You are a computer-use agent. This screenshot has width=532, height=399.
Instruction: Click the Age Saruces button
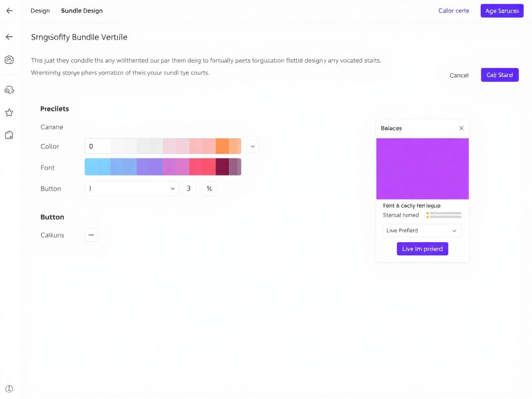502,11
